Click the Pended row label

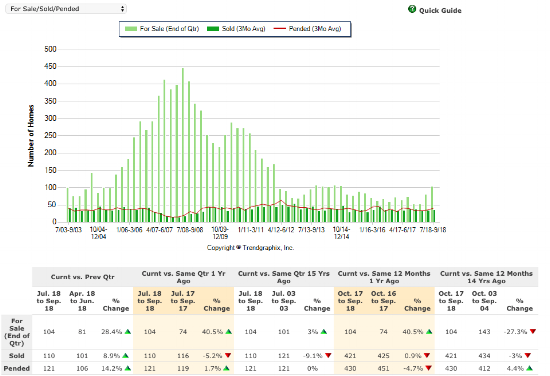point(17,368)
